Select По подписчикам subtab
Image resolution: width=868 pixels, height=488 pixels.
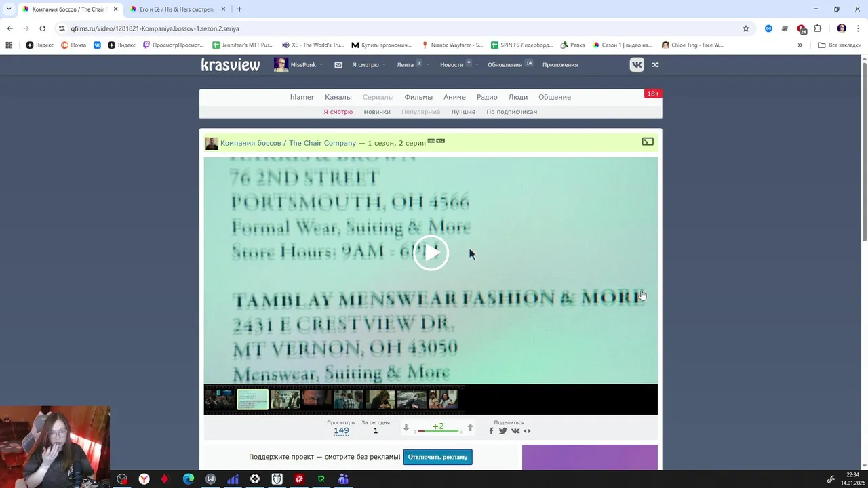(x=511, y=112)
